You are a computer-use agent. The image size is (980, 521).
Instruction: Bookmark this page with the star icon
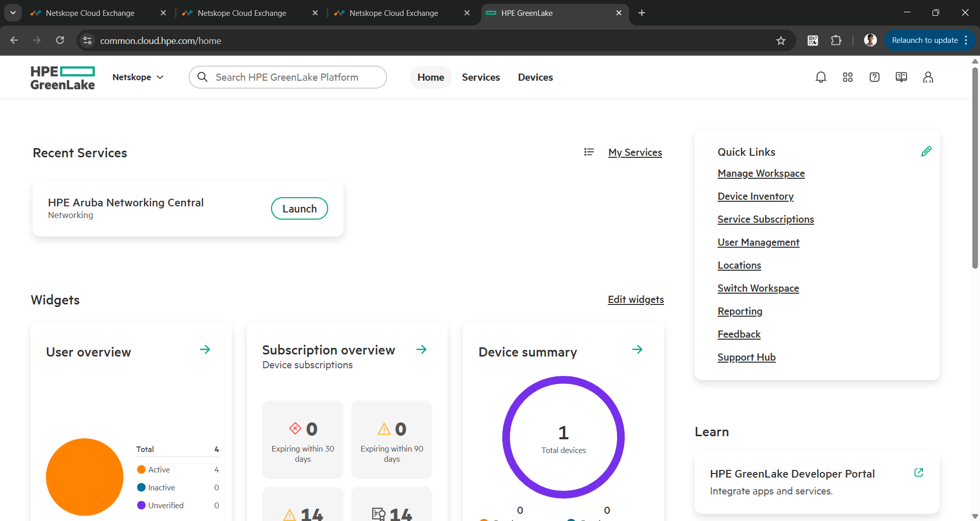coord(780,40)
